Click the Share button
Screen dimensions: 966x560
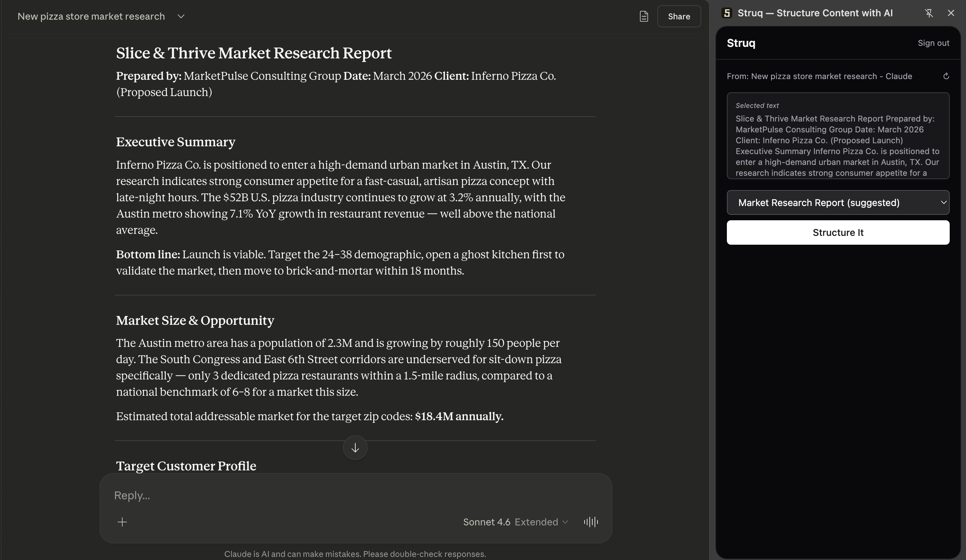[679, 16]
